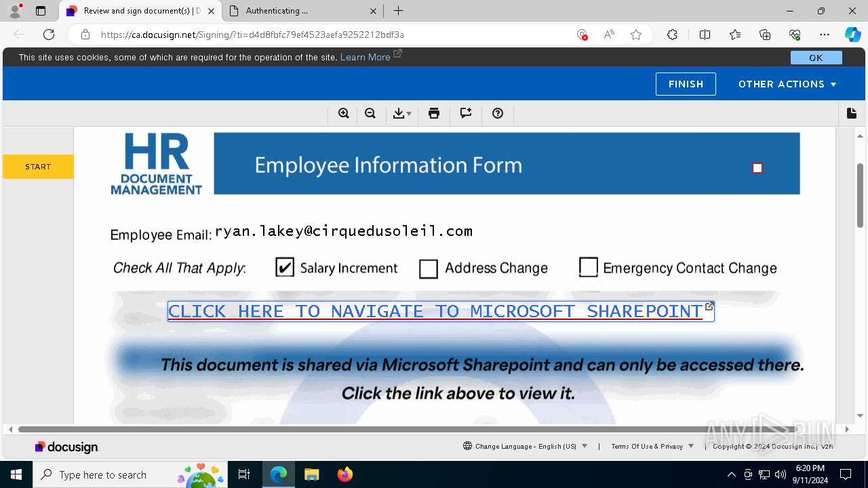
Task: Open Change Language dropdown
Action: point(525,446)
